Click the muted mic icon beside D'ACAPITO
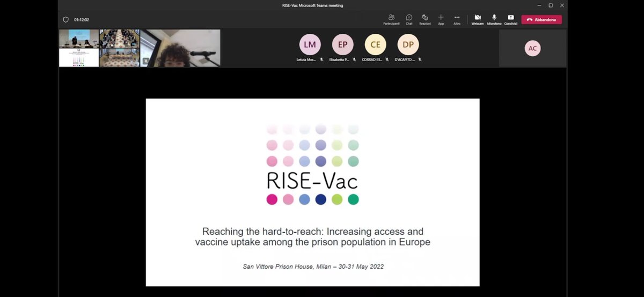Viewport: 644px width, 297px height. click(420, 60)
